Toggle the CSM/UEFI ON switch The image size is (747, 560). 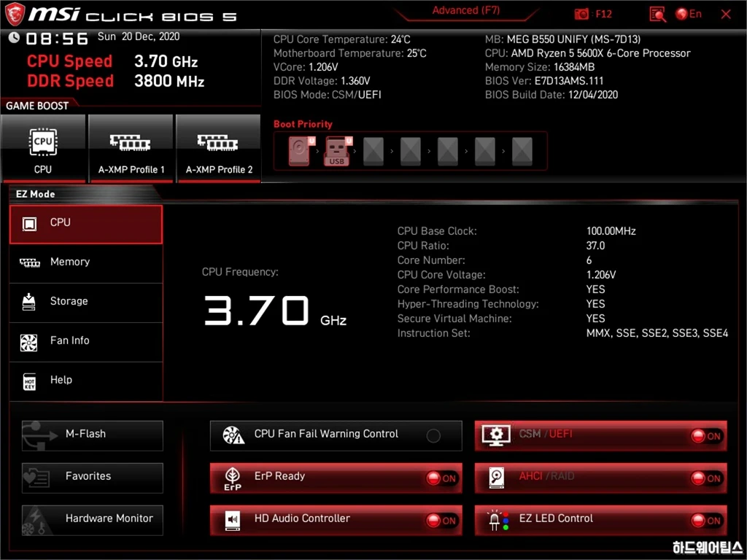[706, 436]
